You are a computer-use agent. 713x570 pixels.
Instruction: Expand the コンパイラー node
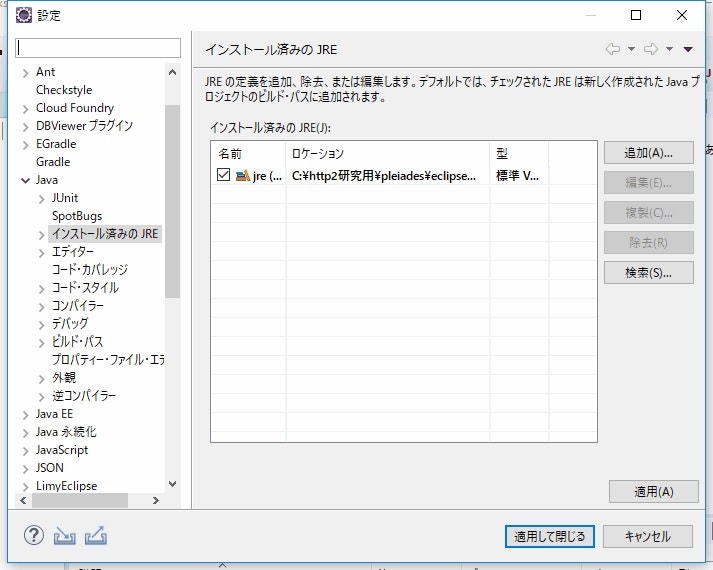(x=42, y=307)
